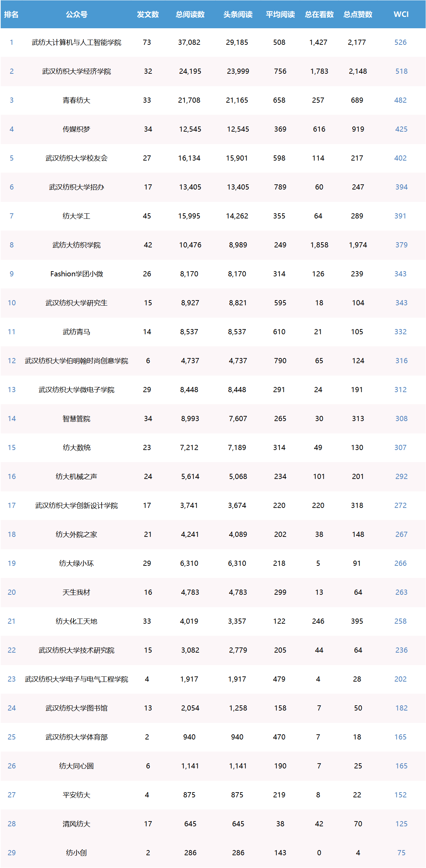Click the 发文数 column header
This screenshot has width=426, height=868.
pyautogui.click(x=148, y=14)
